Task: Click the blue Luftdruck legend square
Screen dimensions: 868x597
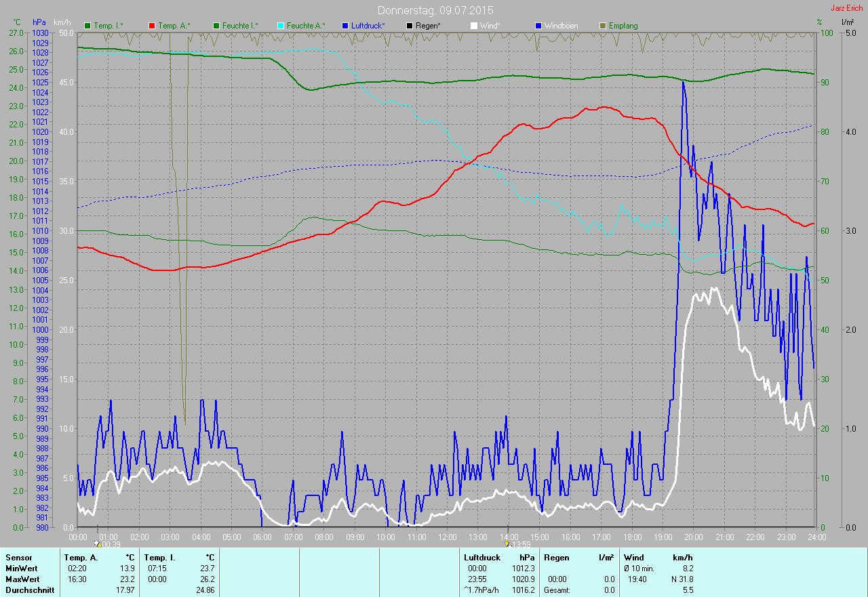Action: 345,26
